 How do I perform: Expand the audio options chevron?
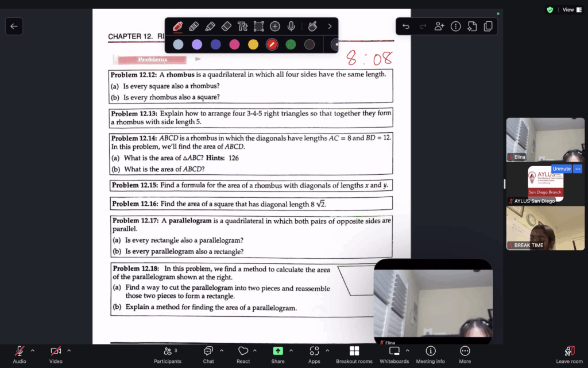(32, 350)
